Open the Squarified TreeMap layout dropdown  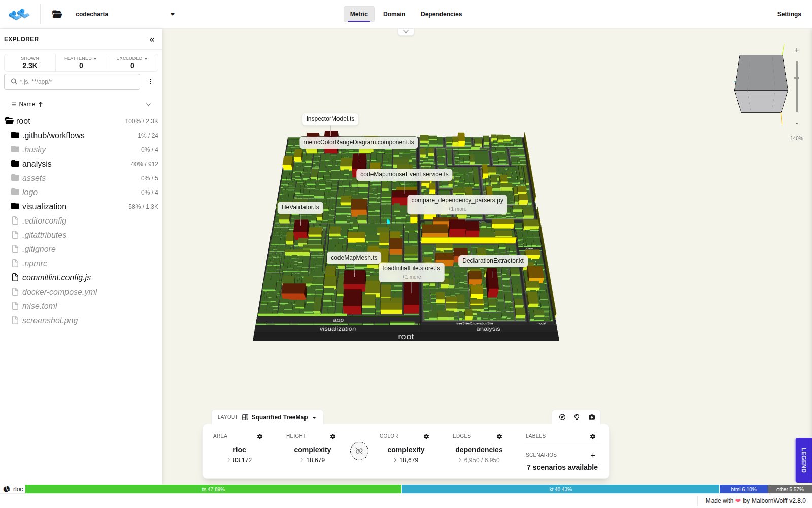279,417
